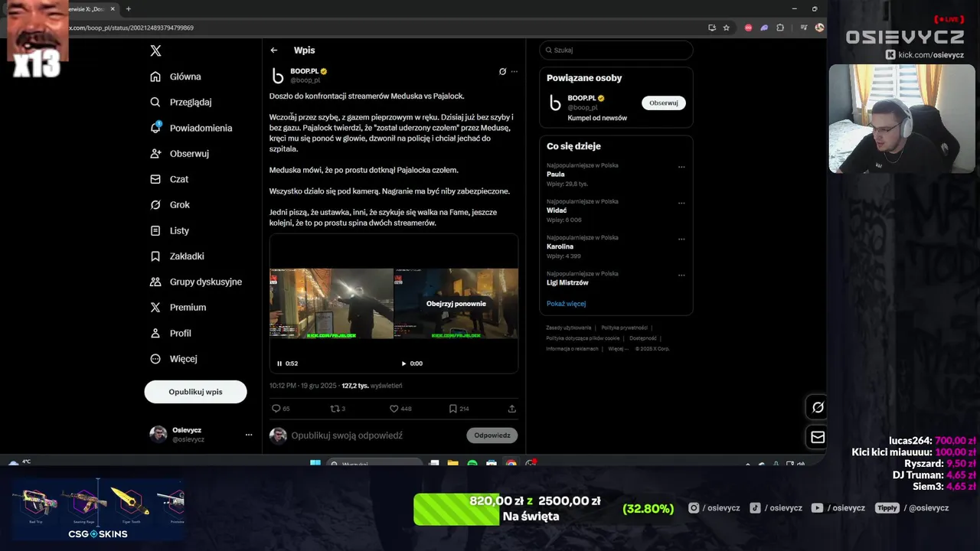Open Profil in the sidebar

click(171, 334)
